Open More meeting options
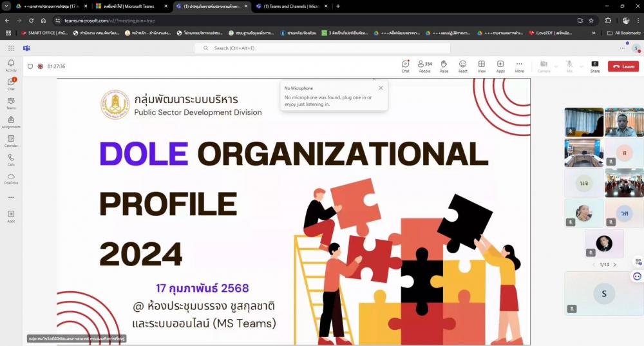The image size is (644, 346). click(x=519, y=66)
